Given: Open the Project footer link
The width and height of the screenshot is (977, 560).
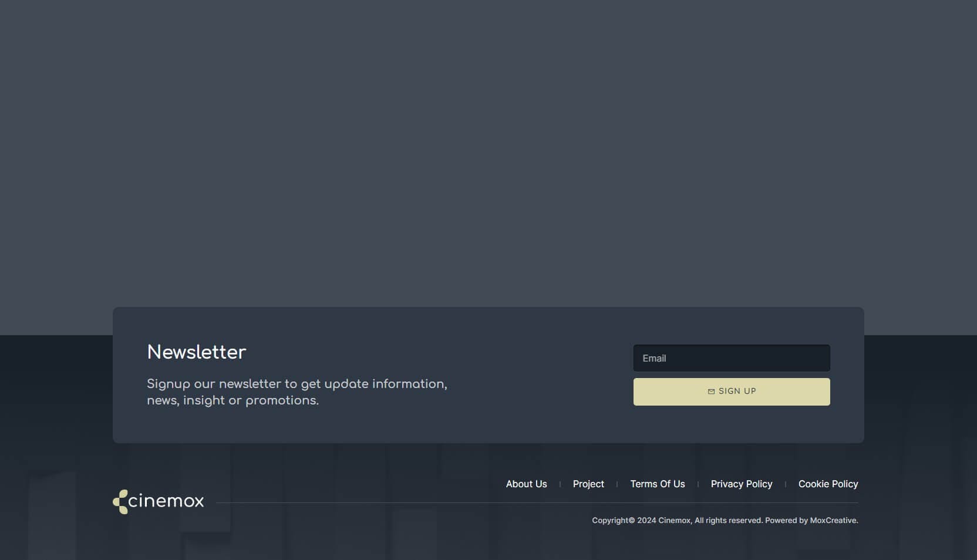Looking at the screenshot, I should (588, 484).
